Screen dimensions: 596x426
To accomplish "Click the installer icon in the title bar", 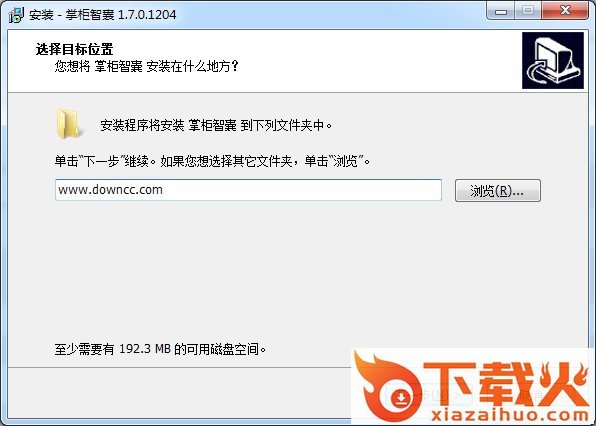I will (x=16, y=15).
